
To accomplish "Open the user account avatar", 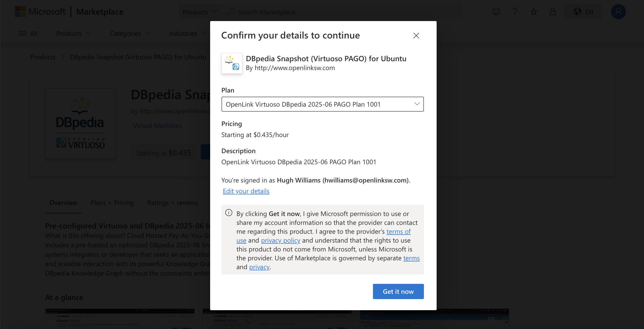I will click(x=618, y=12).
